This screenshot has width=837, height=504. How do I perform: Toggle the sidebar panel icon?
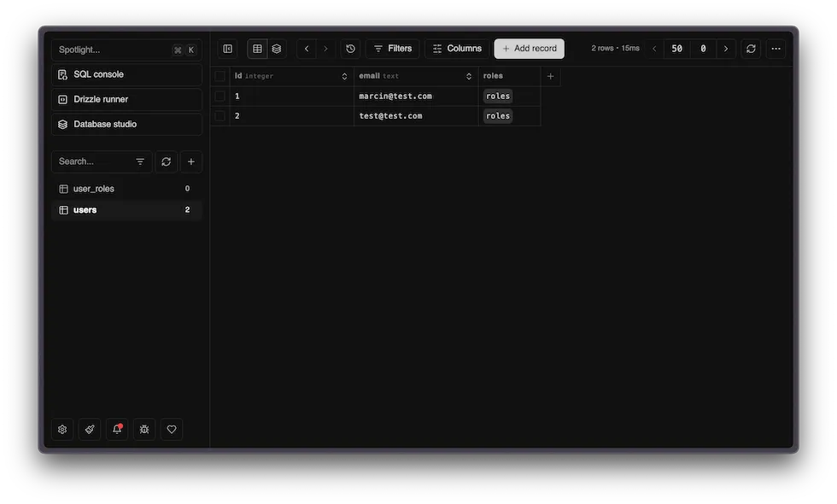click(x=227, y=49)
